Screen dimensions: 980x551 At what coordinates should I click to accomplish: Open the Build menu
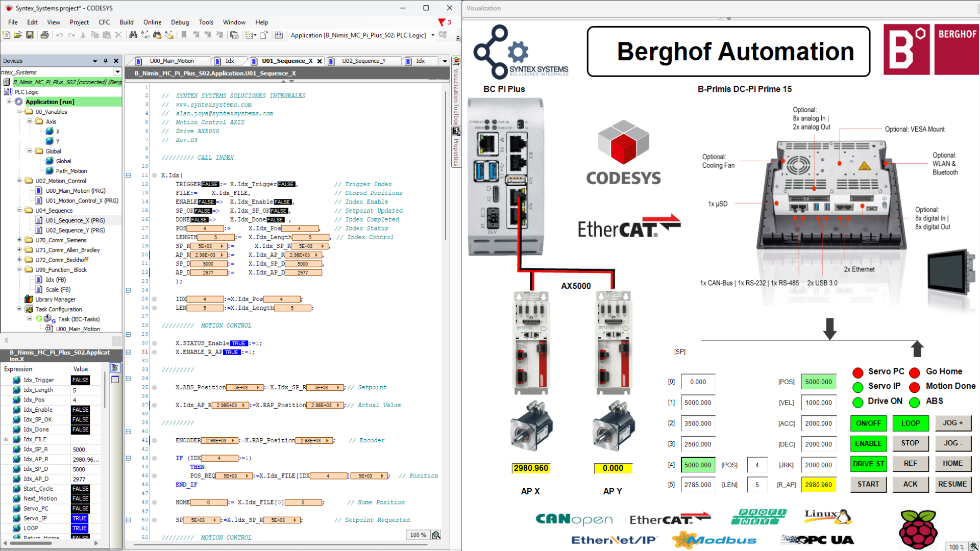click(127, 22)
